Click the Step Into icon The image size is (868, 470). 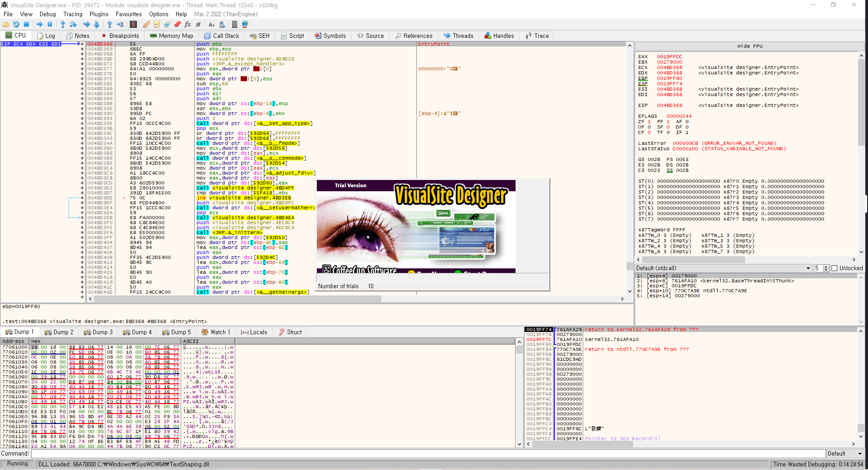(x=63, y=24)
